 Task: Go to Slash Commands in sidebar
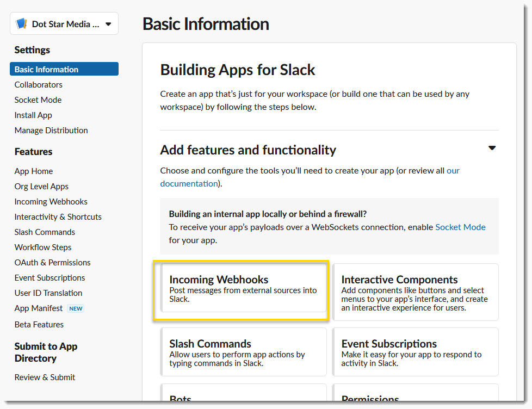coord(45,232)
